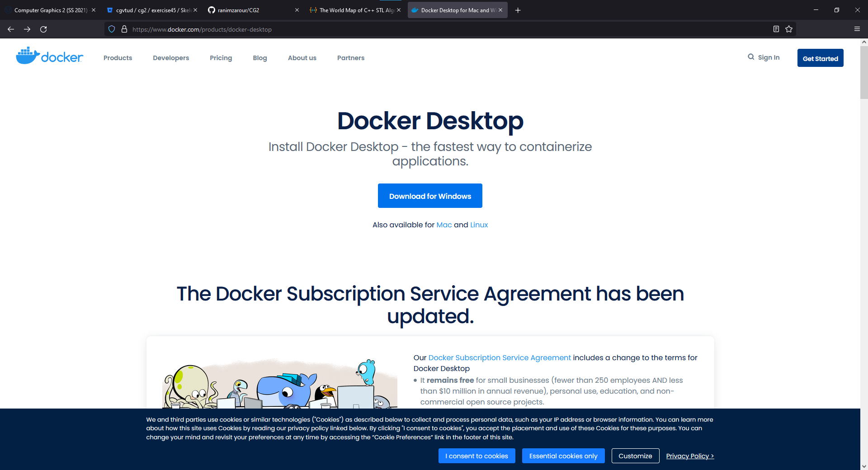The width and height of the screenshot is (868, 470).
Task: Open Docker site search with the magnifier
Action: 750,57
